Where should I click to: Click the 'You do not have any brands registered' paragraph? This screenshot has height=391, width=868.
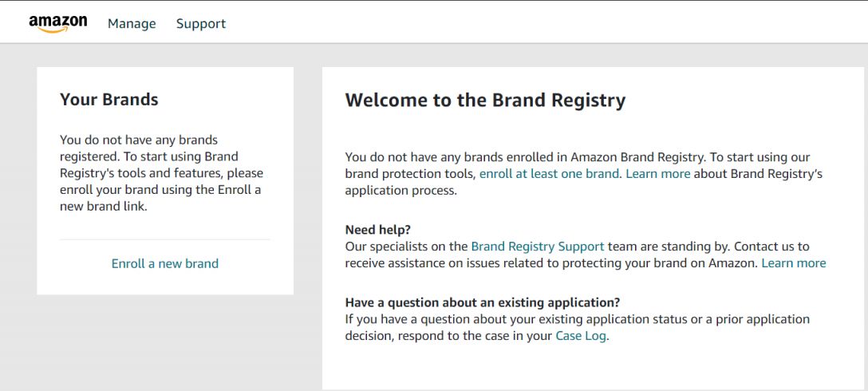[161, 173]
